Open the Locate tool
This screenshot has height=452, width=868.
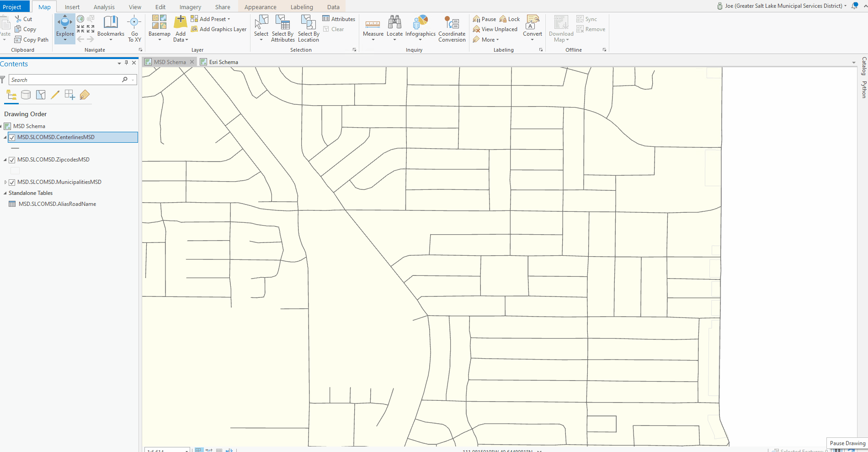(x=394, y=28)
